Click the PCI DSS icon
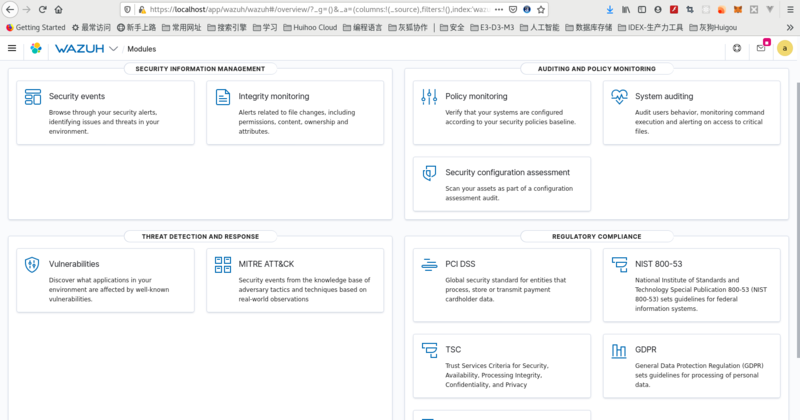The width and height of the screenshot is (800, 420). pyautogui.click(x=429, y=264)
